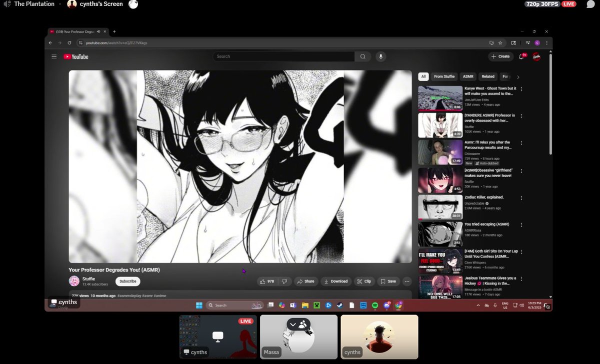Image resolution: width=600 pixels, height=364 pixels.
Task: Go back in the browser
Action: [x=50, y=43]
